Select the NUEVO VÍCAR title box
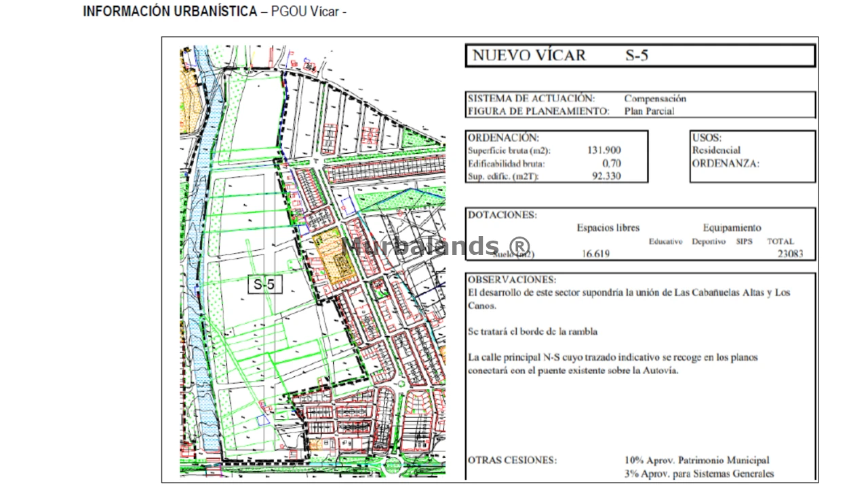This screenshot has height=488, width=868. click(640, 56)
